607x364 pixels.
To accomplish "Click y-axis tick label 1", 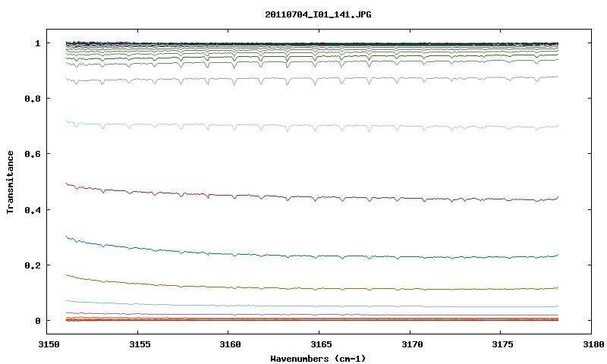I will click(x=37, y=43).
